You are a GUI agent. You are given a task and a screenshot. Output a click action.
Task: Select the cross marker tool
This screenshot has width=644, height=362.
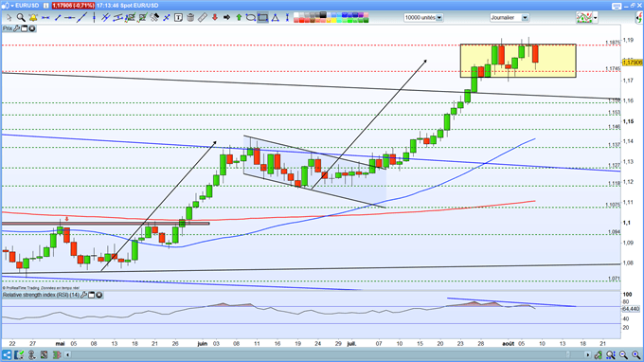167,18
